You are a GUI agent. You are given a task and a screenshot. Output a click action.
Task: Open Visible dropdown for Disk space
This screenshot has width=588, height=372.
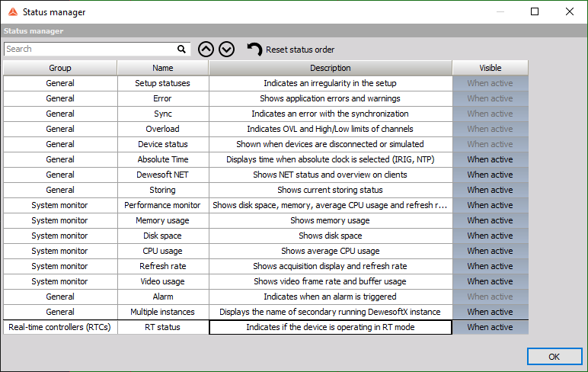pyautogui.click(x=490, y=236)
